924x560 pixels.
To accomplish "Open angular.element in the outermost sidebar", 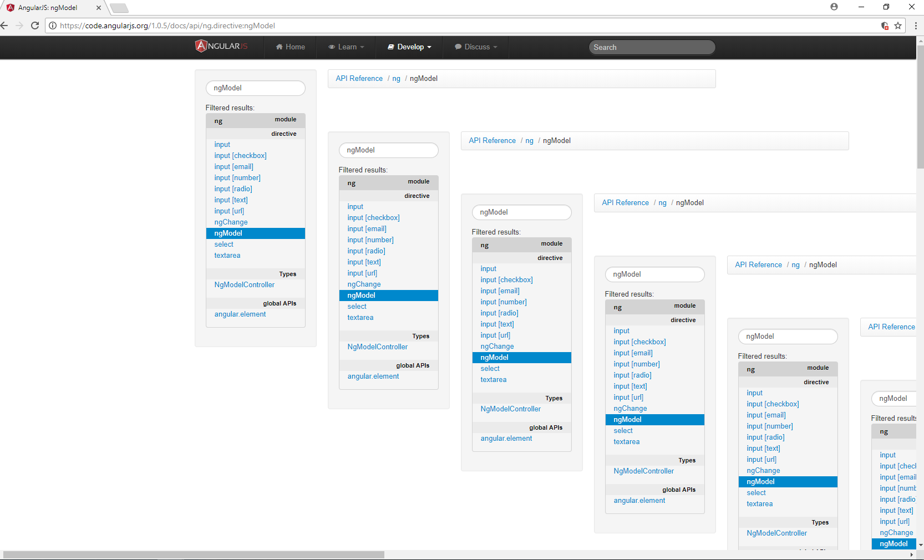I will pyautogui.click(x=240, y=314).
